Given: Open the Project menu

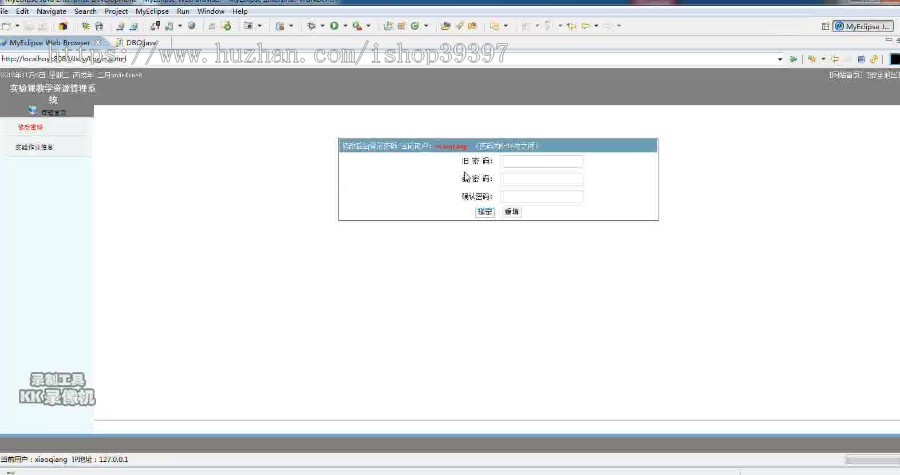Looking at the screenshot, I should [116, 11].
